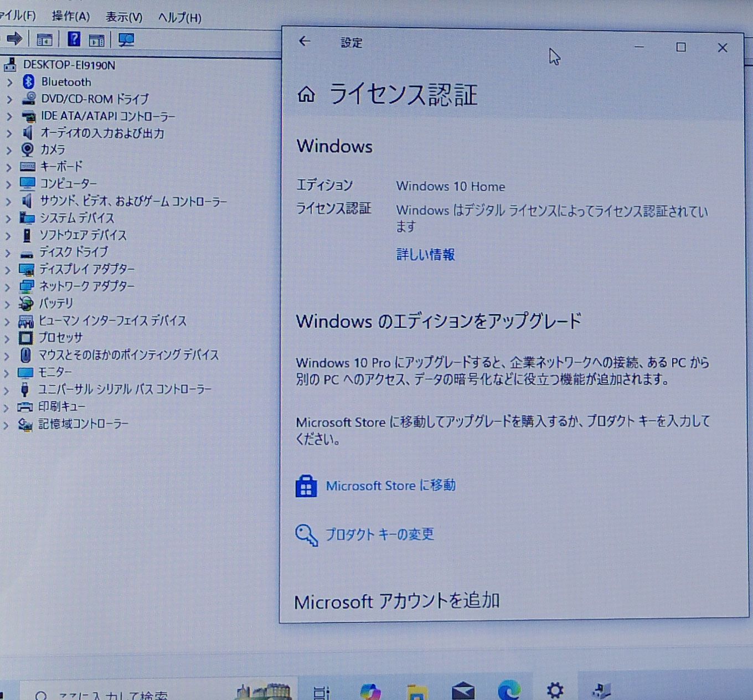The width and height of the screenshot is (753, 700).
Task: Select the DESKTOP-EI9190N root node
Action: pyautogui.click(x=69, y=65)
